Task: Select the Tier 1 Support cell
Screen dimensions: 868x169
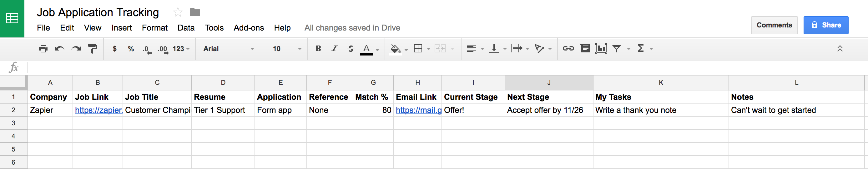Action: (x=223, y=110)
